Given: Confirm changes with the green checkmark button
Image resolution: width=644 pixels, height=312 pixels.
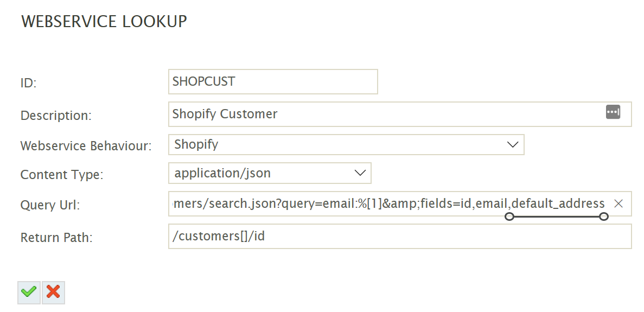Looking at the screenshot, I should tap(29, 292).
